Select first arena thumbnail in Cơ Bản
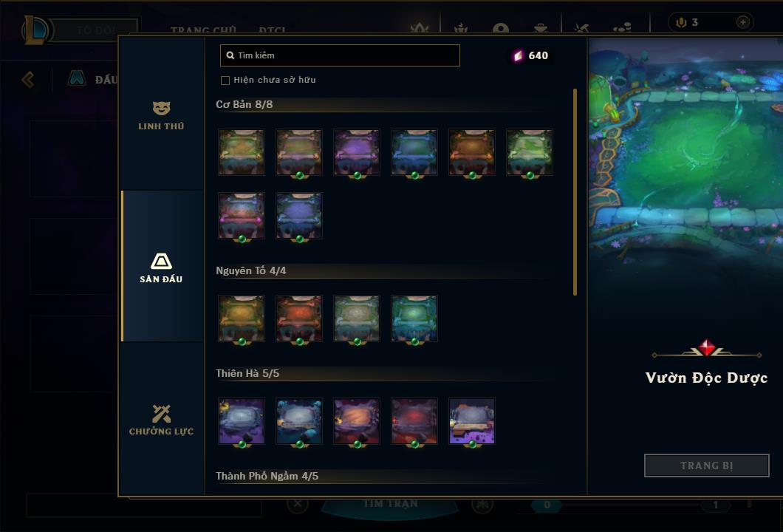Viewport: 783px width, 532px height. coord(242,152)
